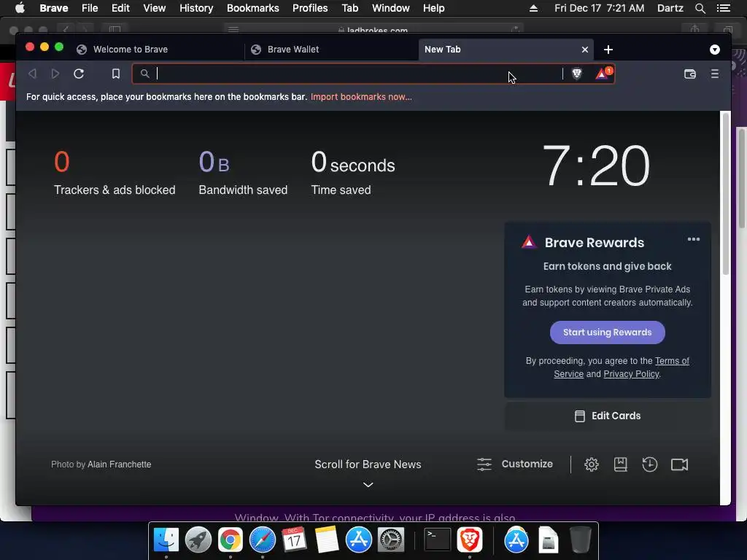Open the Brave hamburger main menu
The image size is (747, 560).
[x=715, y=74]
